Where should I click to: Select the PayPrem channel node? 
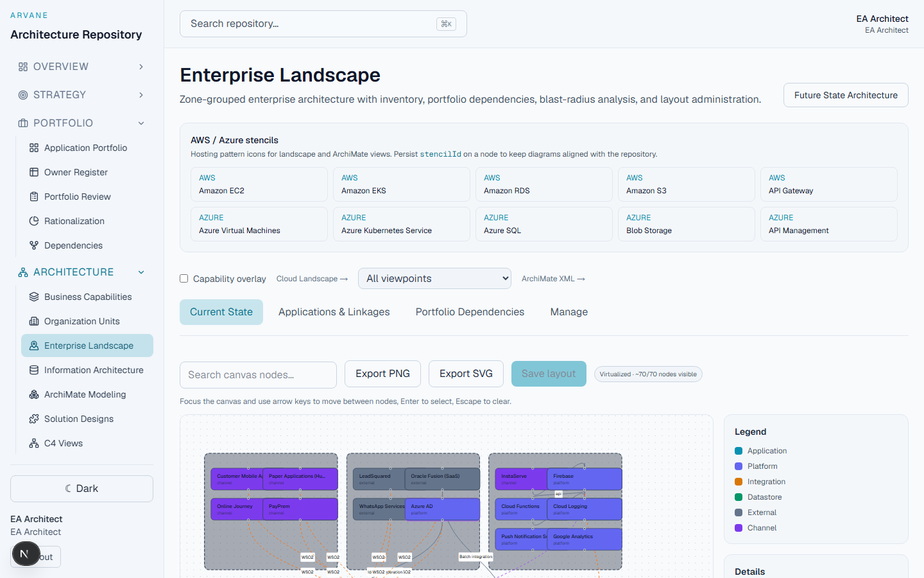pos(300,509)
